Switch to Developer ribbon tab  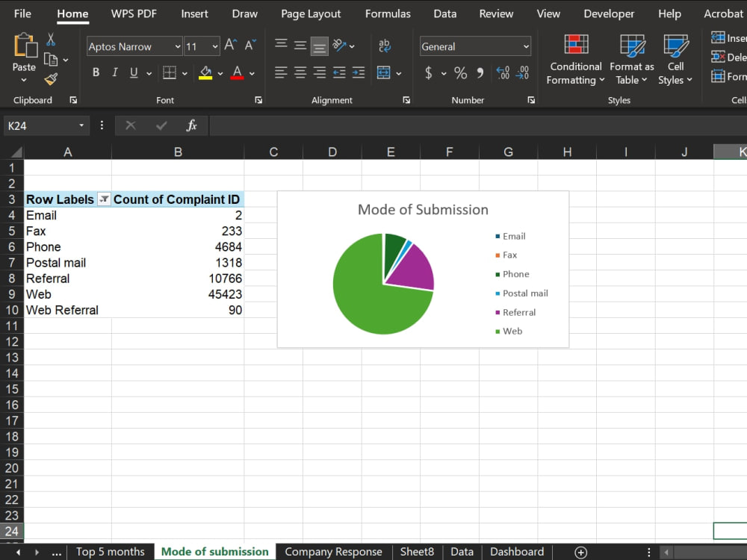(609, 13)
